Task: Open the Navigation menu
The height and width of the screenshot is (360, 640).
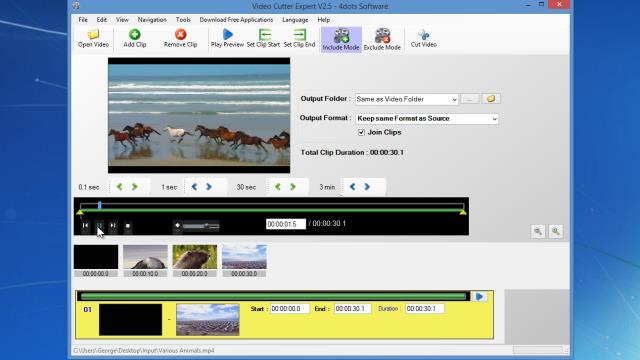Action: [x=152, y=20]
